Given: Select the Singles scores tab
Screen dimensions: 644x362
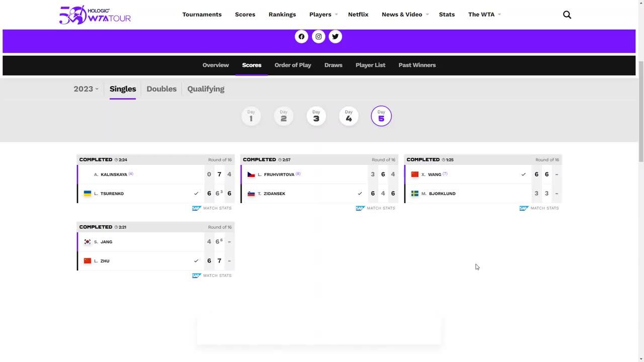Looking at the screenshot, I should tap(123, 89).
